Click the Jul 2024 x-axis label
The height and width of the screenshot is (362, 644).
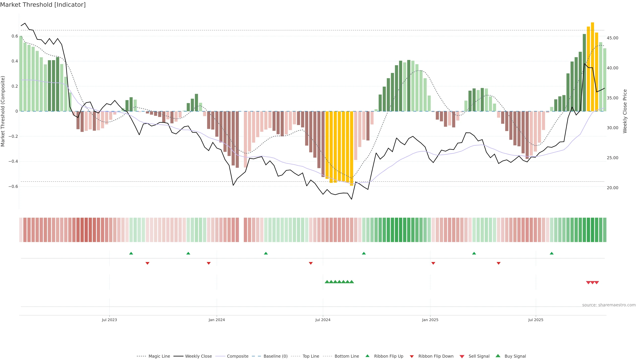(323, 320)
